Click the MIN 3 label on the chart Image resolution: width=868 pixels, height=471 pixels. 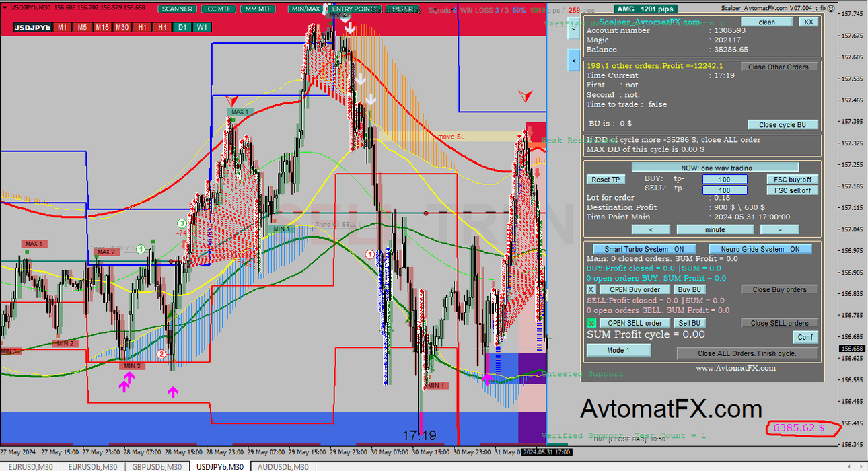[132, 366]
